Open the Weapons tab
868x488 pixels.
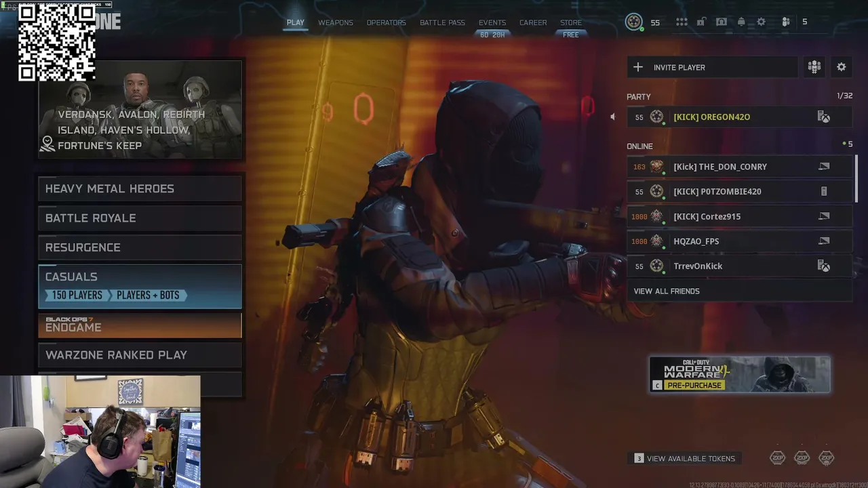point(336,22)
